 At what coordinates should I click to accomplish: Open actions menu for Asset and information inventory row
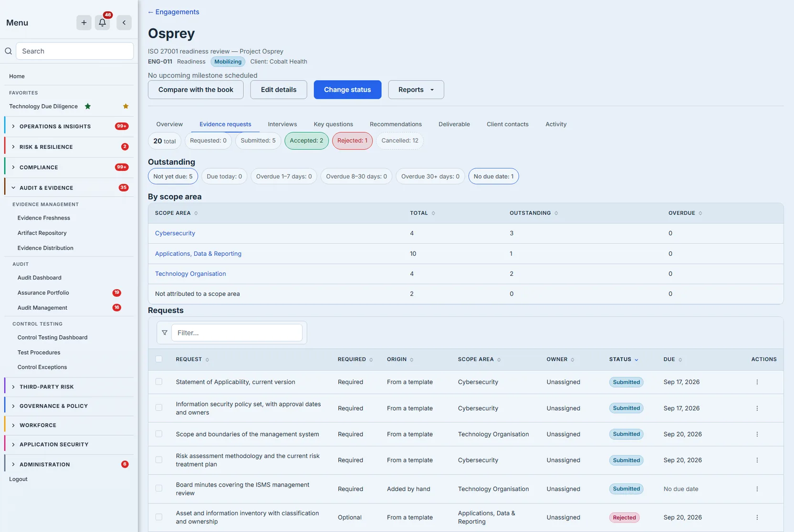(757, 518)
